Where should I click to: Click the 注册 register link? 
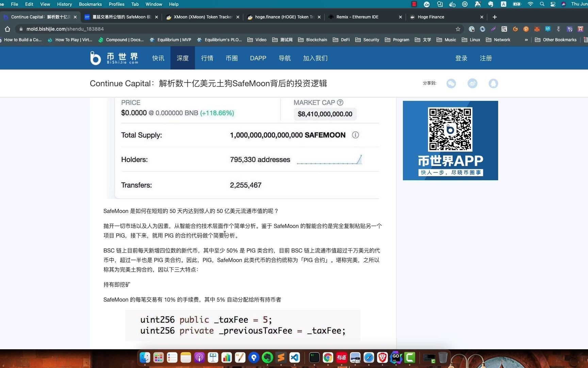pyautogui.click(x=486, y=58)
